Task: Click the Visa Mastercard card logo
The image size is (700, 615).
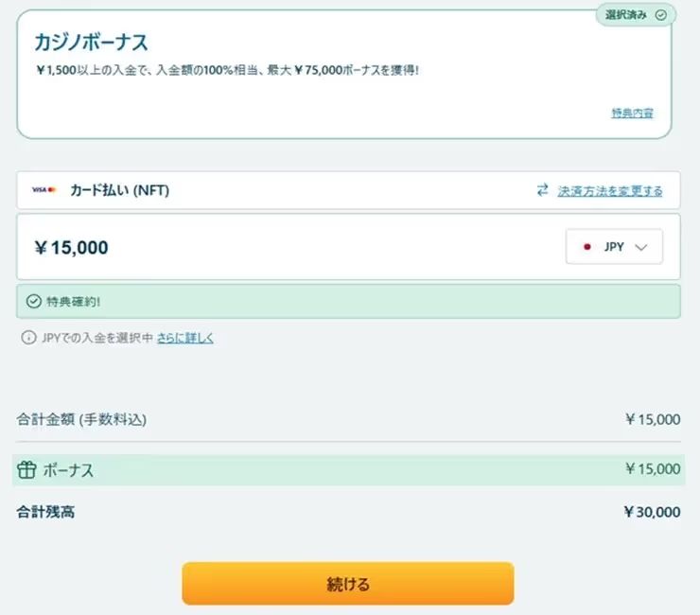Action: [x=44, y=190]
